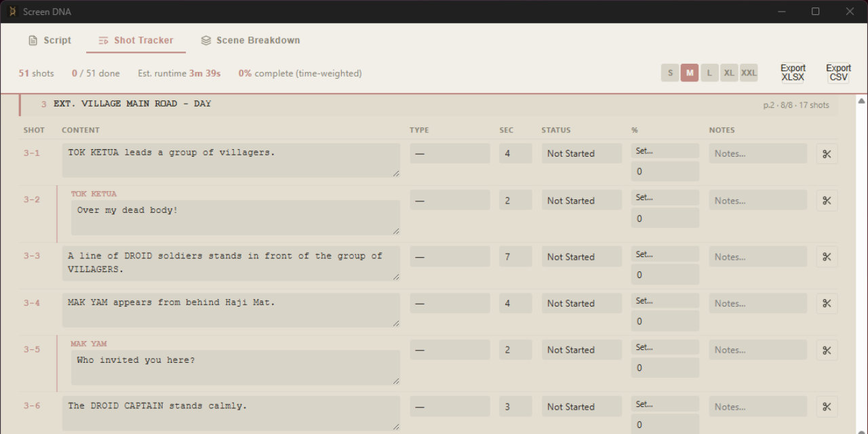Export shots as XLSX
This screenshot has height=434, width=868.
[x=793, y=73]
